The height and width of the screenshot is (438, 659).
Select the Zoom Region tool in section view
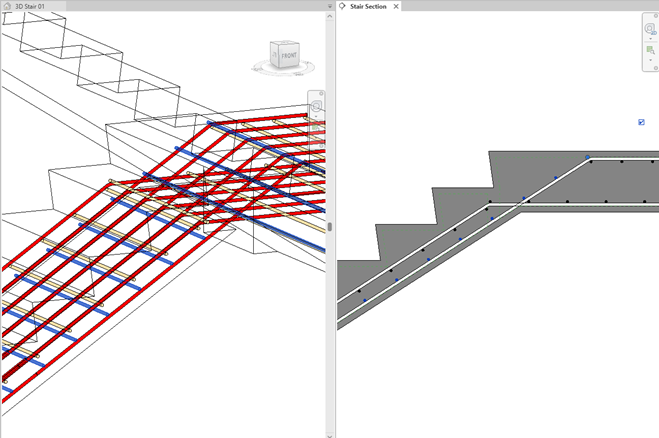(x=650, y=51)
